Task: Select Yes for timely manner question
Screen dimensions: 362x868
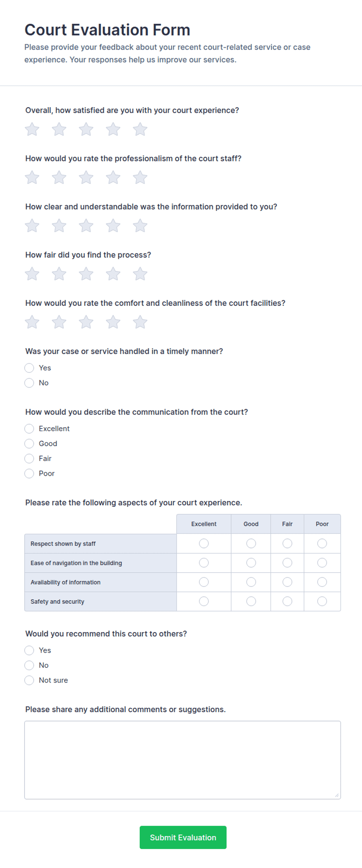Action: [29, 368]
